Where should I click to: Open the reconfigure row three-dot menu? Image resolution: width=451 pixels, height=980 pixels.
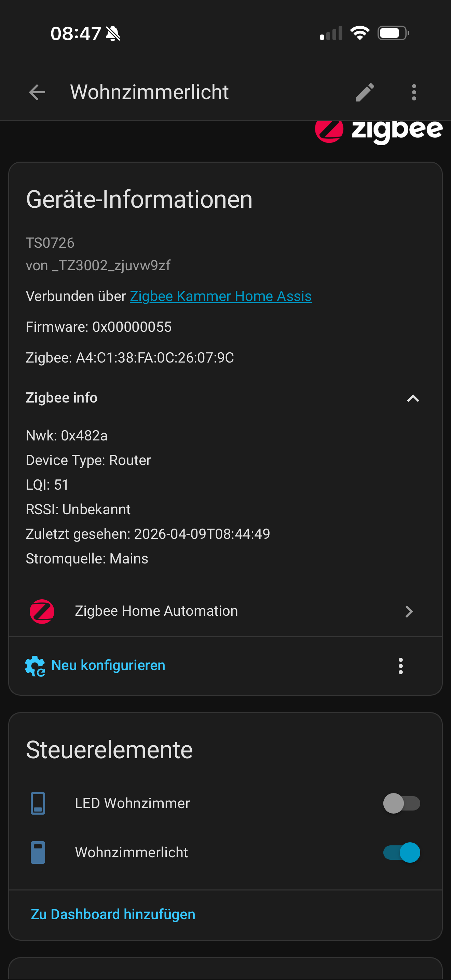pyautogui.click(x=400, y=666)
